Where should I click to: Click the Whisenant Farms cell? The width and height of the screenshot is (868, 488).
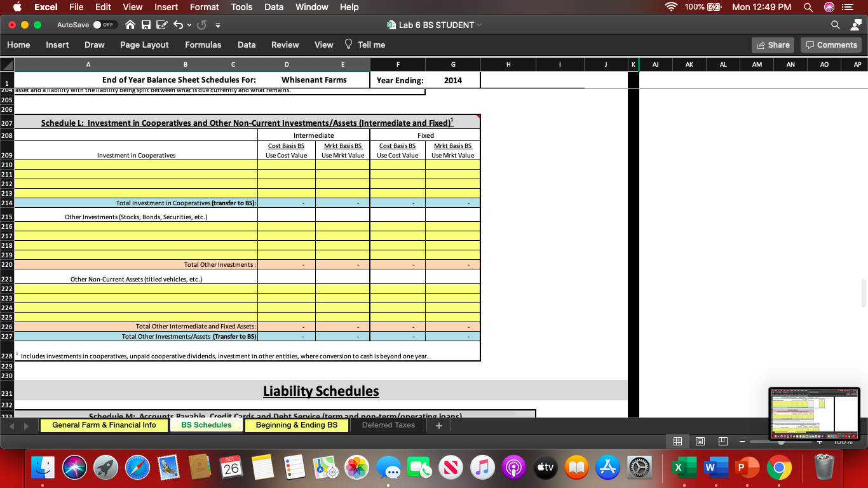coord(314,80)
